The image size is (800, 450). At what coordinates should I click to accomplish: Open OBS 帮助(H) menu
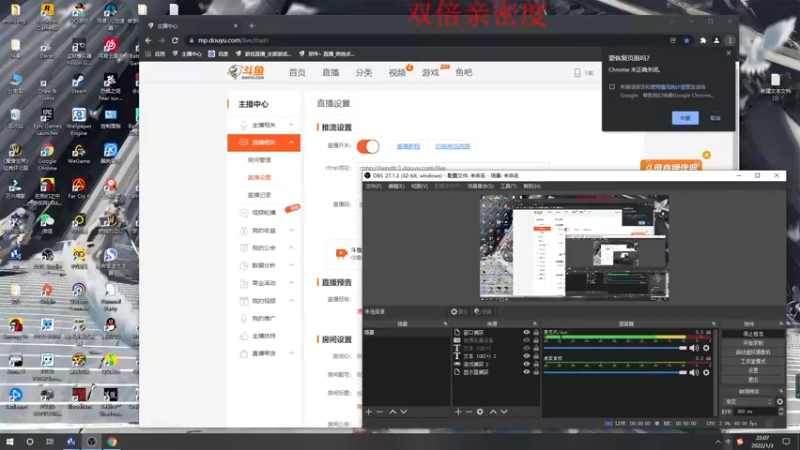(532, 186)
